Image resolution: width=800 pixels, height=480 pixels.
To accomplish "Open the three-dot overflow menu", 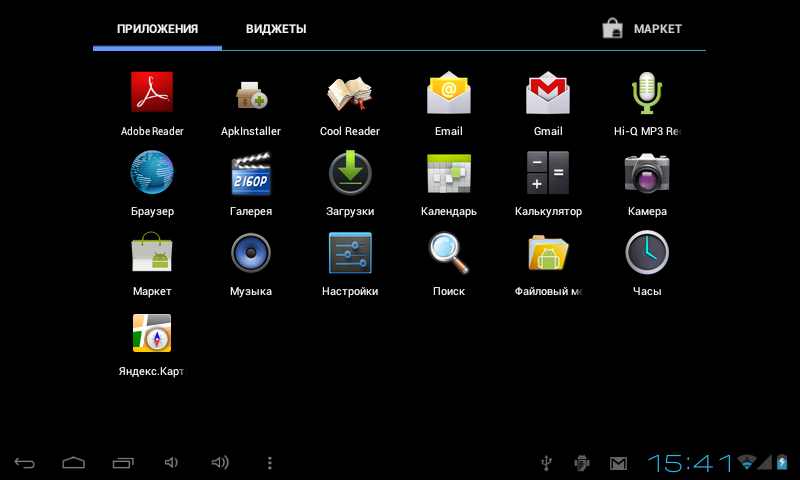I will tap(270, 463).
